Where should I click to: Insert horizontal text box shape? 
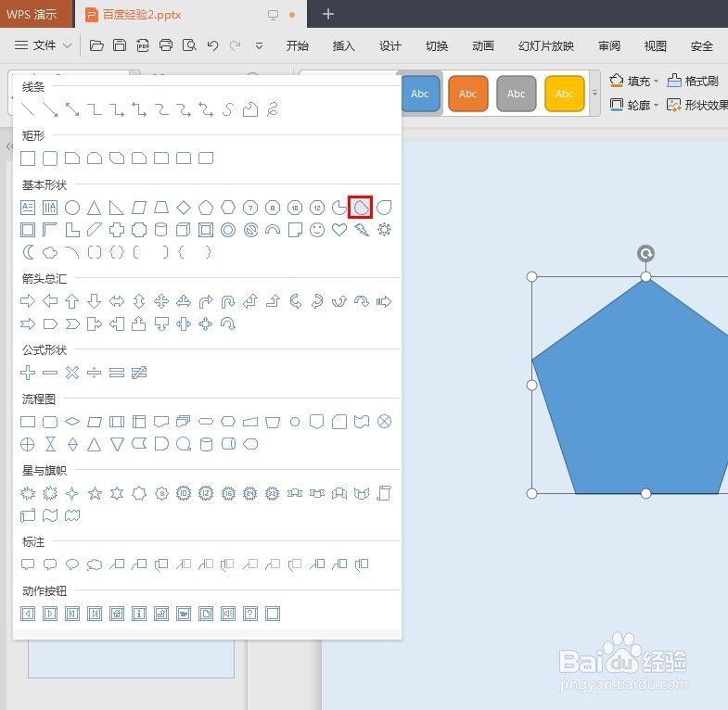pos(28,208)
